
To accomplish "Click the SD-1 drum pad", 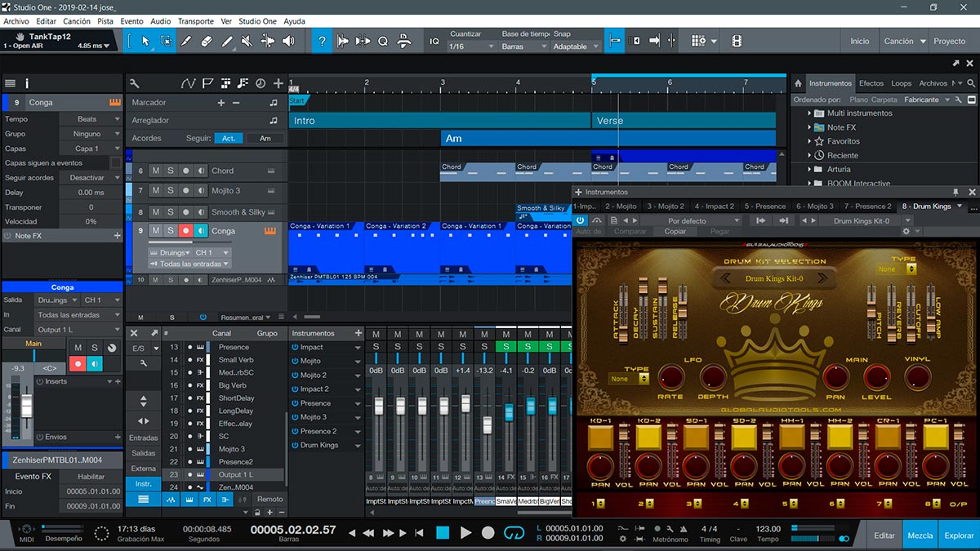I will (x=697, y=438).
